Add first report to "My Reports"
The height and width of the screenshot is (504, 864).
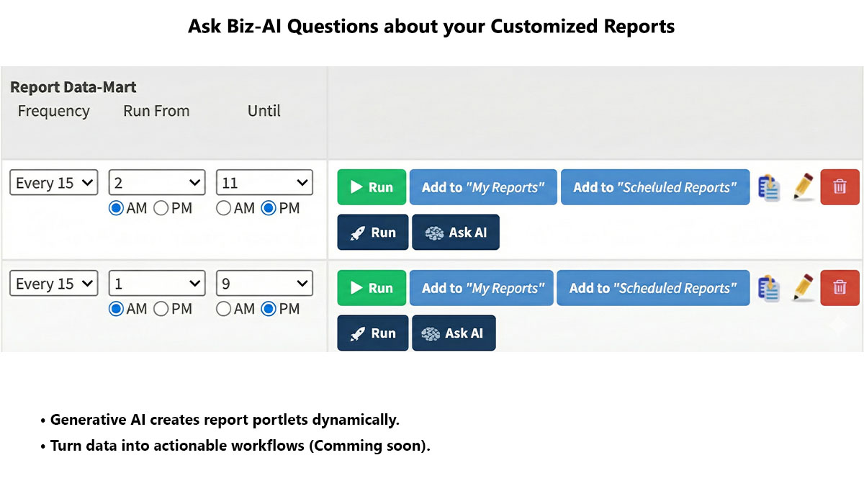(483, 187)
